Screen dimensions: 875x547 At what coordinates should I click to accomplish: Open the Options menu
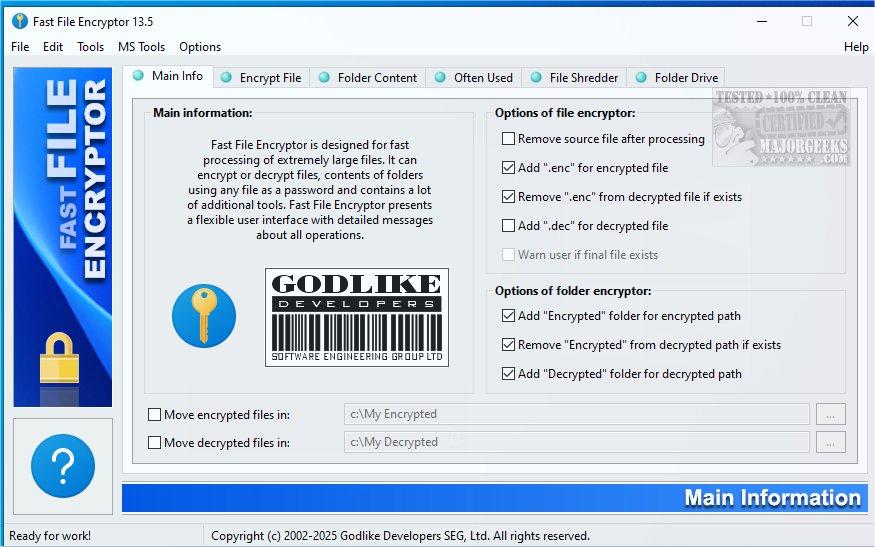point(200,47)
